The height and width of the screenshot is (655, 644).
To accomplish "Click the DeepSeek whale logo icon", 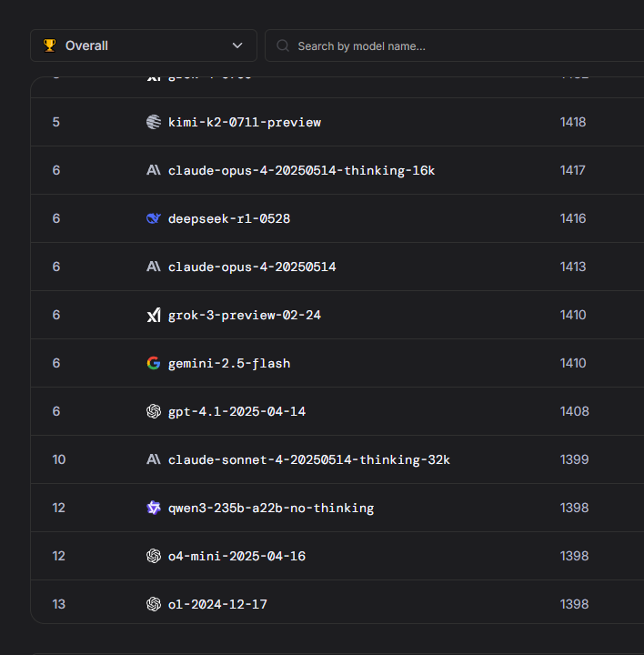I will 154,218.
